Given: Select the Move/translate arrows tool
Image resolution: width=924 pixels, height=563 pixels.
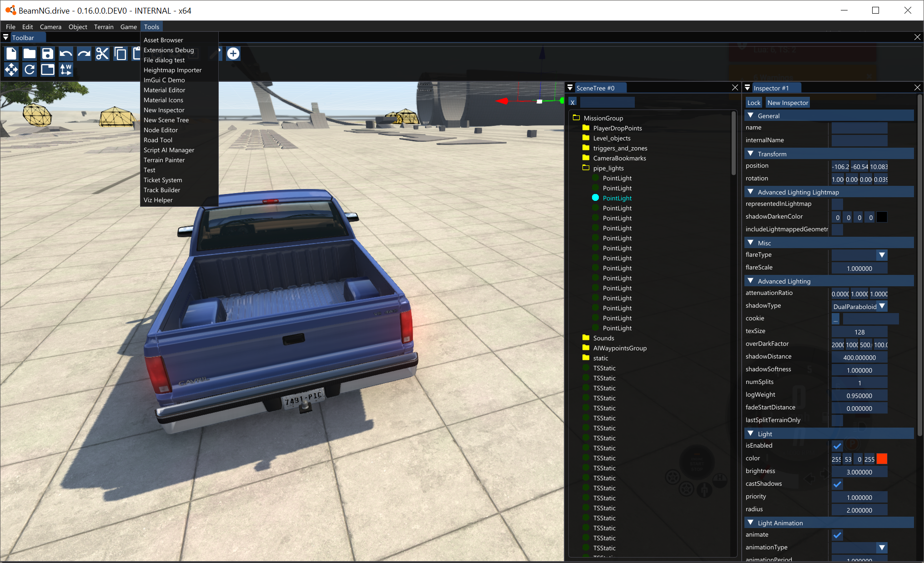Looking at the screenshot, I should point(11,70).
